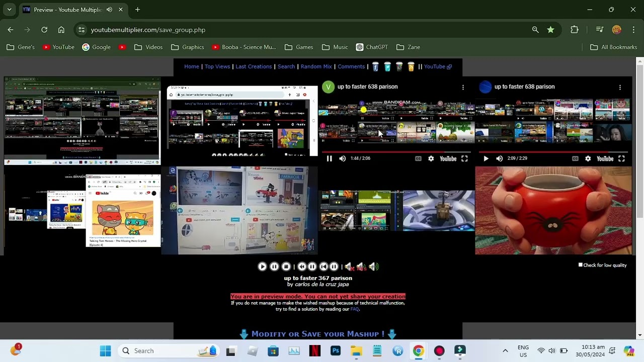Click the stop all videos button

[x=286, y=267]
